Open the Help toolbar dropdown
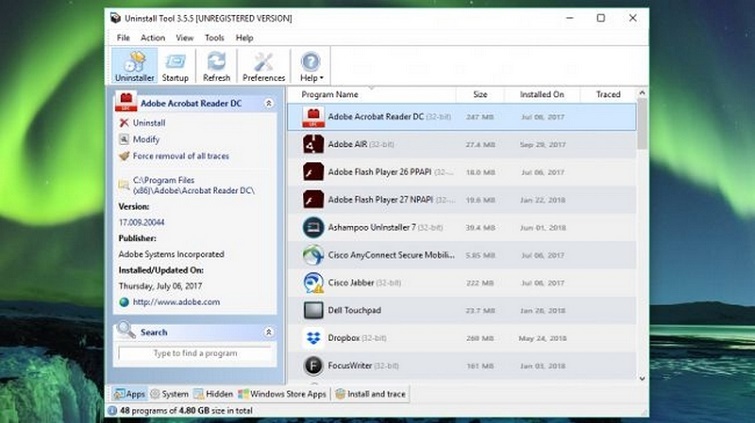 point(312,67)
